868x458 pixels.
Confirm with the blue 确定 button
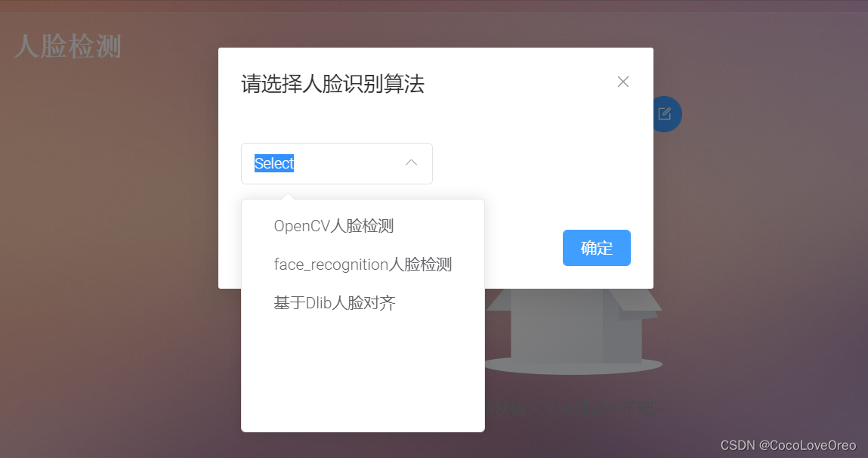point(596,248)
